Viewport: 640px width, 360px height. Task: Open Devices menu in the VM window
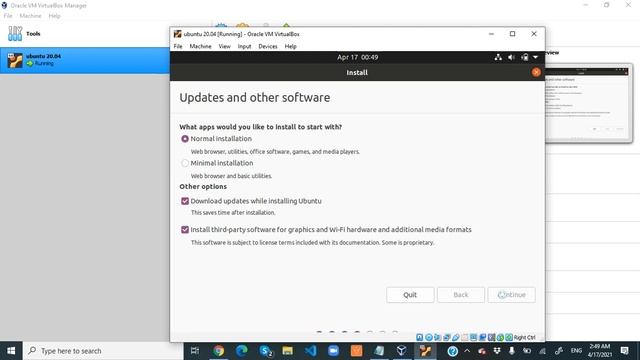(x=268, y=47)
